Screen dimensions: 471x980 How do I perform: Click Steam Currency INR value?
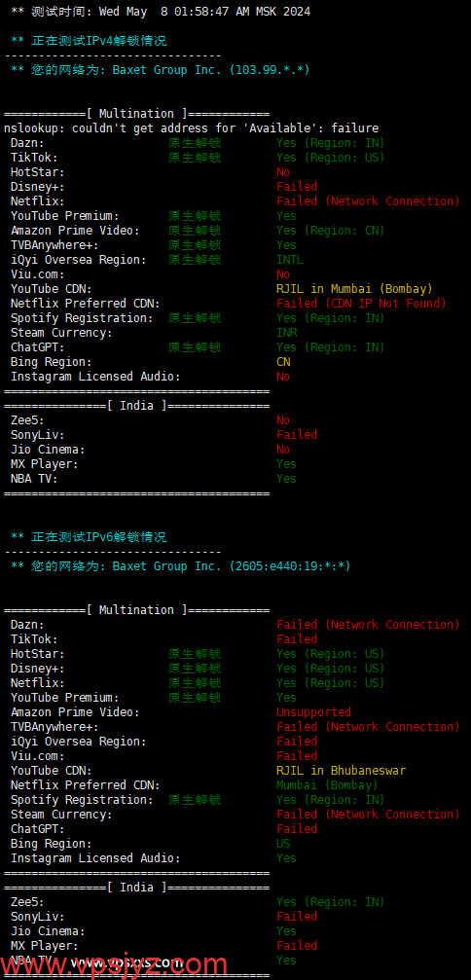click(287, 333)
